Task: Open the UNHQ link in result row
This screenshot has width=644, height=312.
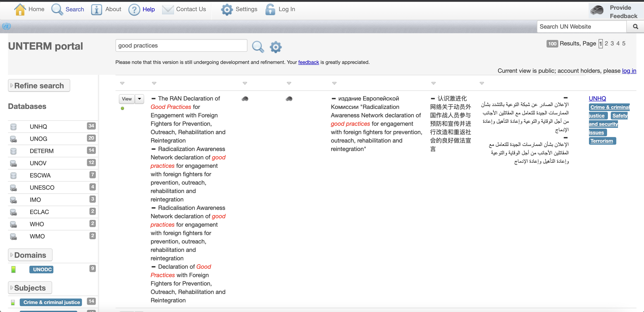Action: (x=597, y=99)
